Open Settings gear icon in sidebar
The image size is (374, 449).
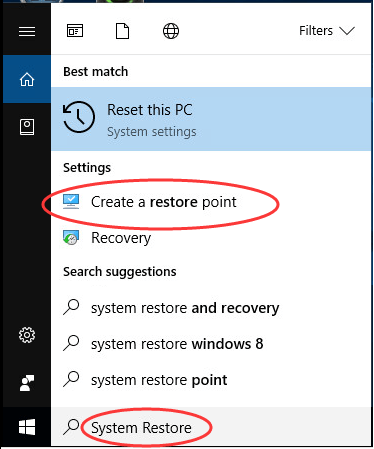pos(27,335)
